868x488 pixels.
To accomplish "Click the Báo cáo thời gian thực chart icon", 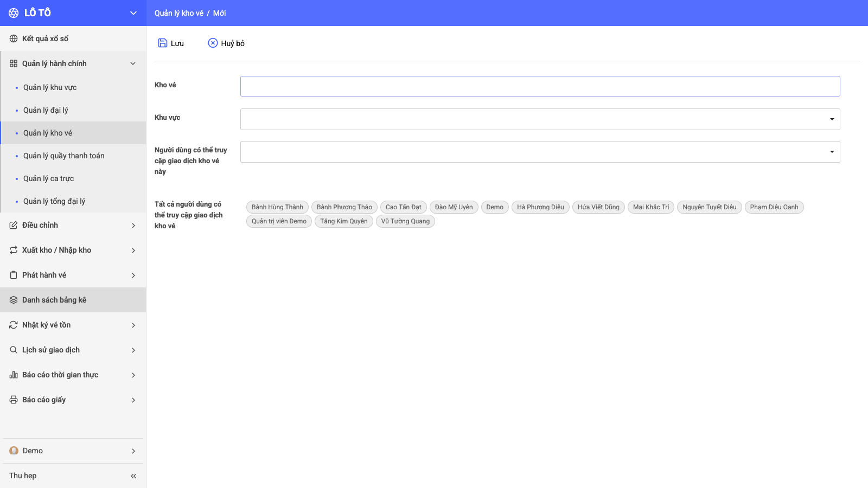I will click(x=14, y=375).
